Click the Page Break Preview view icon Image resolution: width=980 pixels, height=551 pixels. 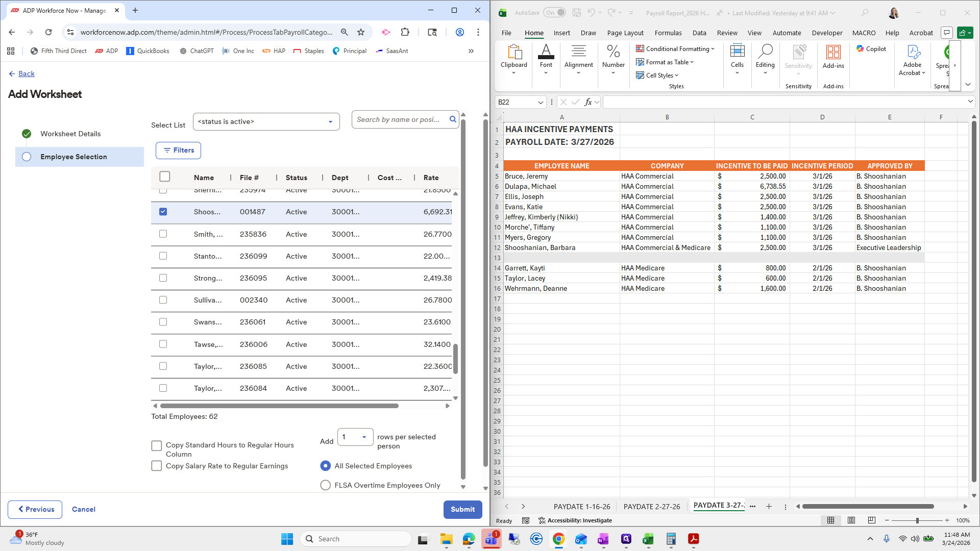point(871,520)
